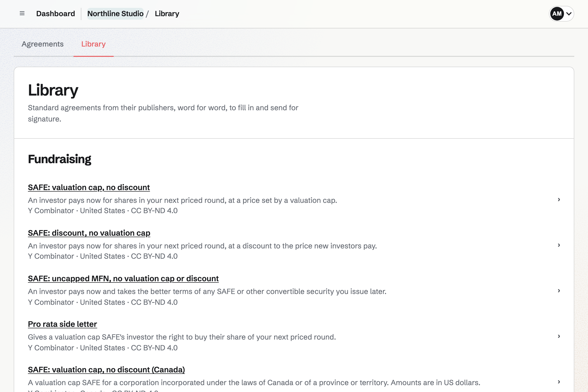Click chevron for SAFE valuation cap, no discount row
The height and width of the screenshot is (392, 588).
[x=559, y=199]
